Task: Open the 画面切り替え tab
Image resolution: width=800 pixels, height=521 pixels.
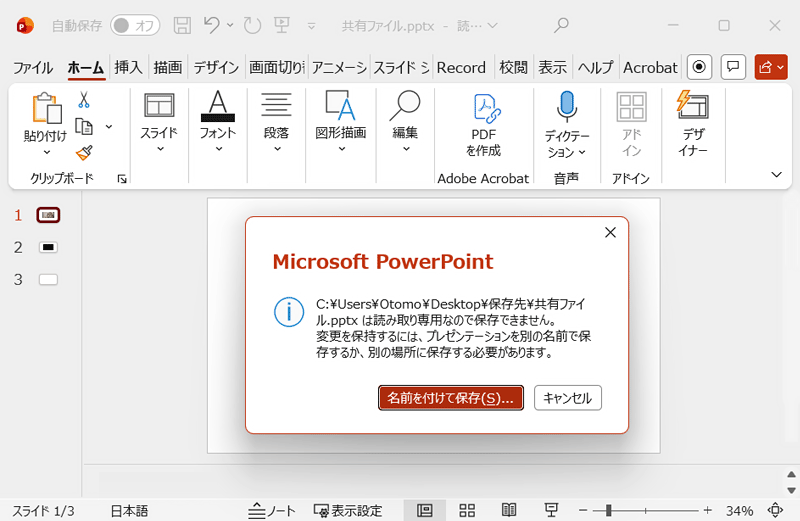Action: [277, 67]
